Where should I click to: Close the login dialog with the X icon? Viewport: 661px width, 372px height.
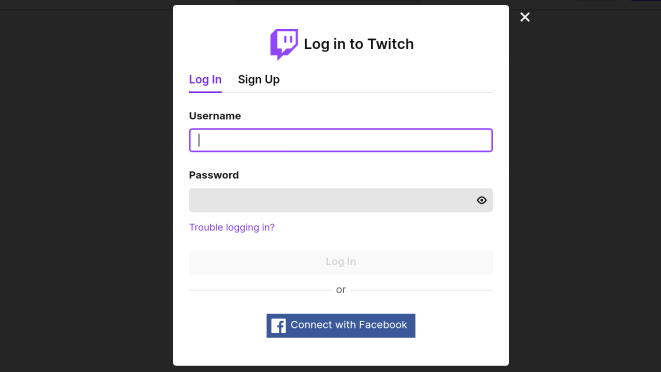tap(525, 17)
